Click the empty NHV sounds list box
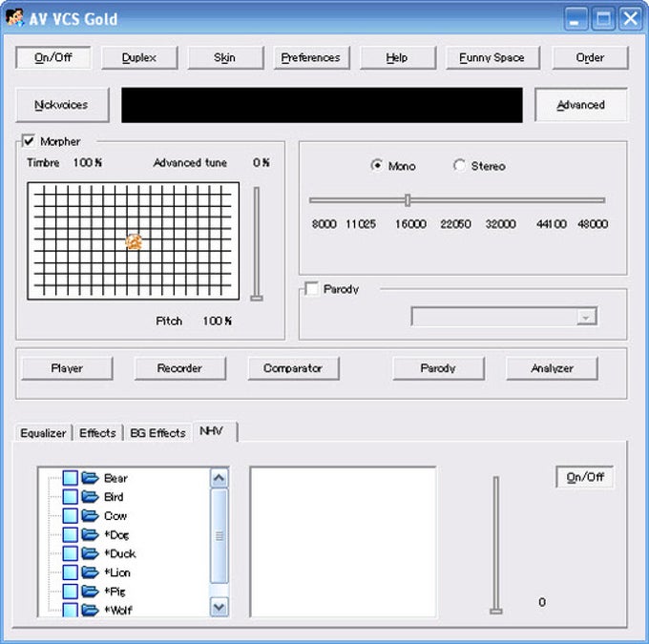The image size is (649, 644). point(343,542)
